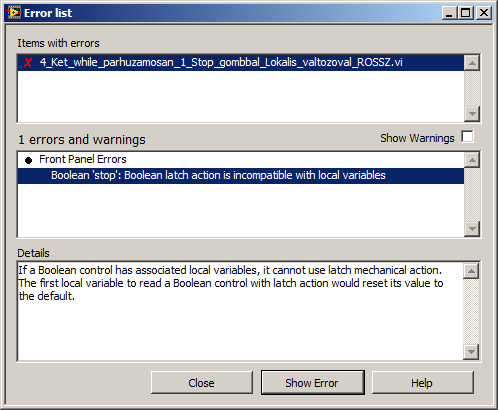Open Help for this error
498x410 pixels.
click(422, 383)
